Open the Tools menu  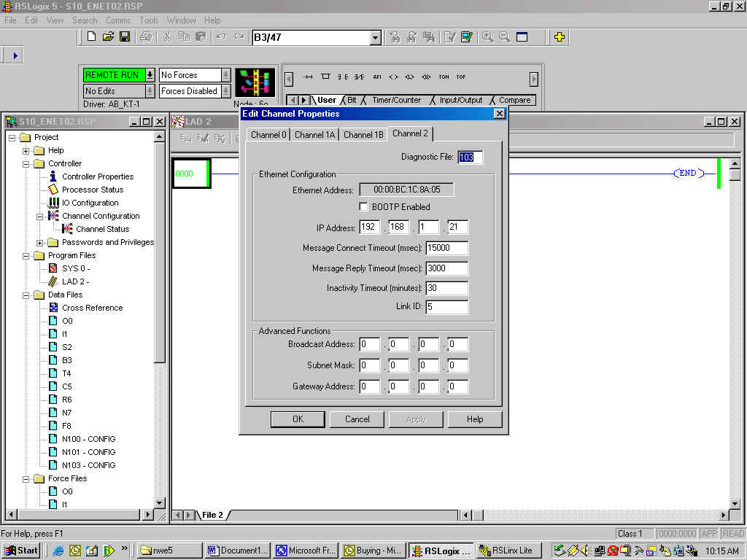pyautogui.click(x=149, y=20)
